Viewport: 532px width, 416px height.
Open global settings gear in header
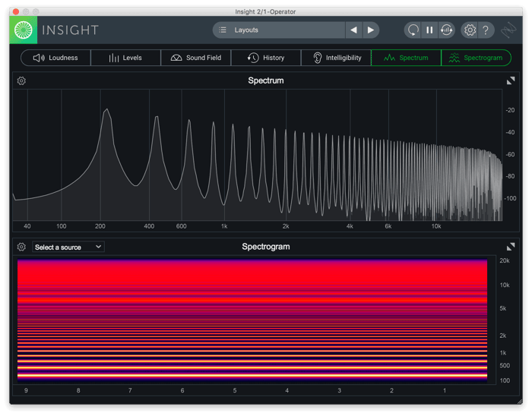(470, 30)
